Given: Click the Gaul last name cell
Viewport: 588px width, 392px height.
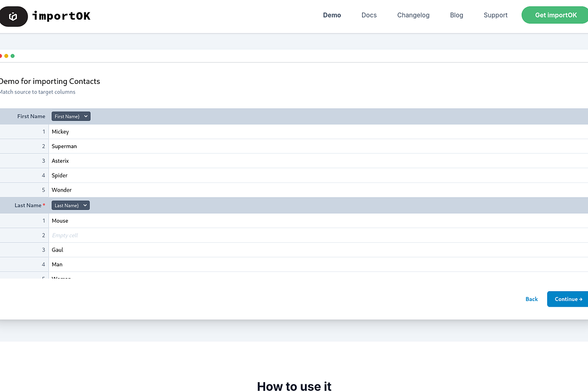Looking at the screenshot, I should coord(57,250).
